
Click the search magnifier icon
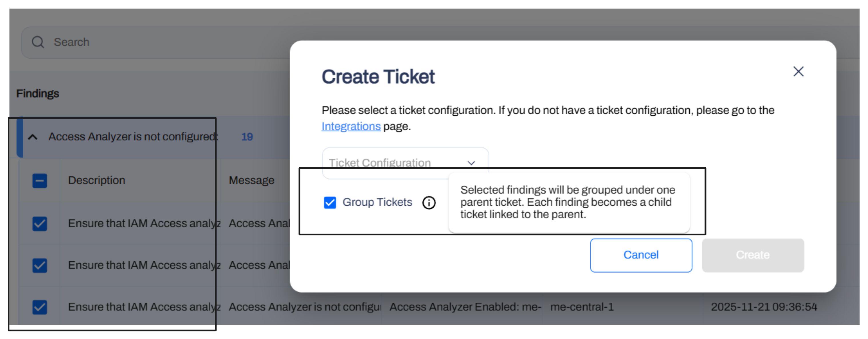[x=38, y=42]
